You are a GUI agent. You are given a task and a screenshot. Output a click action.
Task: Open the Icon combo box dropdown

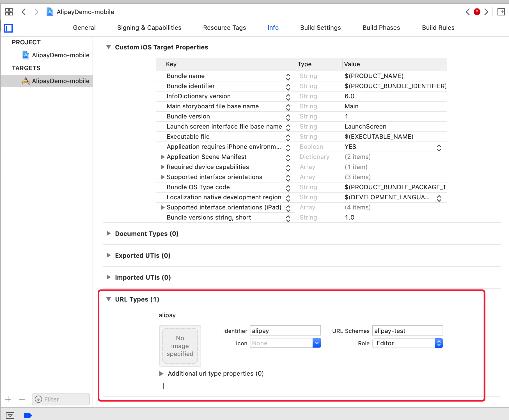click(317, 343)
